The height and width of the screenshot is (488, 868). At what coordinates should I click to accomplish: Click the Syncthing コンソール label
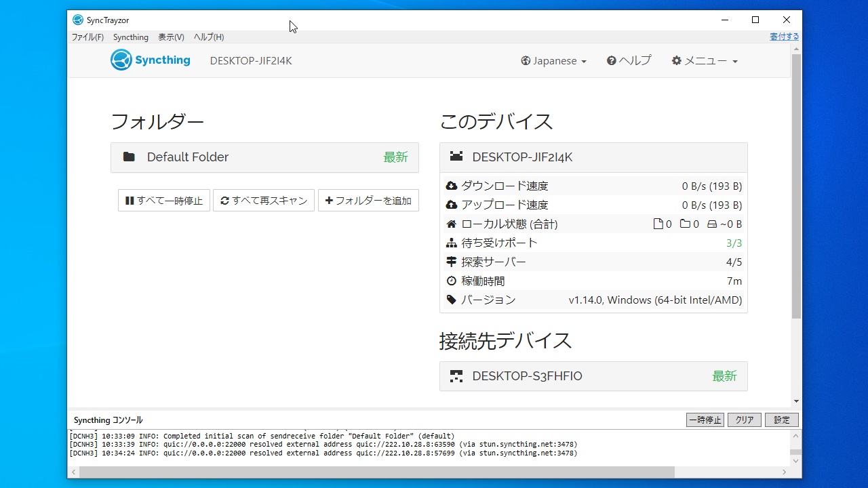click(108, 420)
